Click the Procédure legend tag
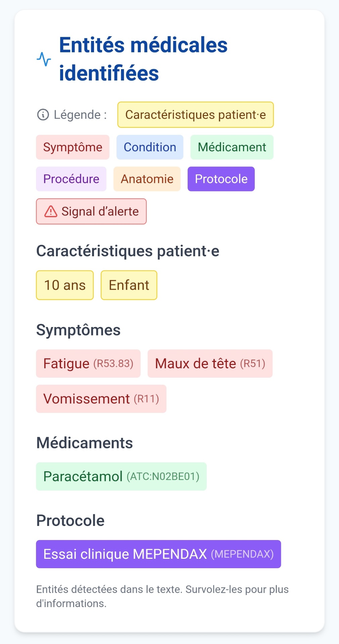Viewport: 339px width, 644px height. pos(71,179)
